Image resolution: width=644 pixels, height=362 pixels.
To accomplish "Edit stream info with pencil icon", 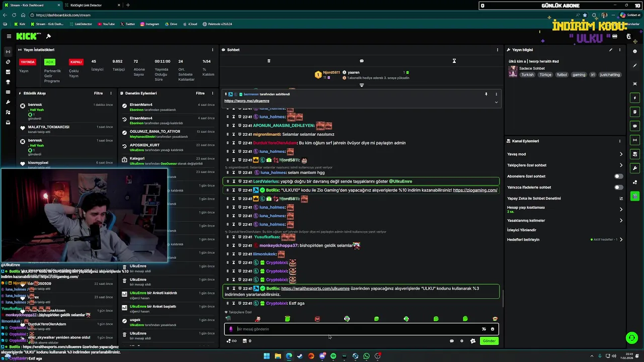I will [x=611, y=50].
